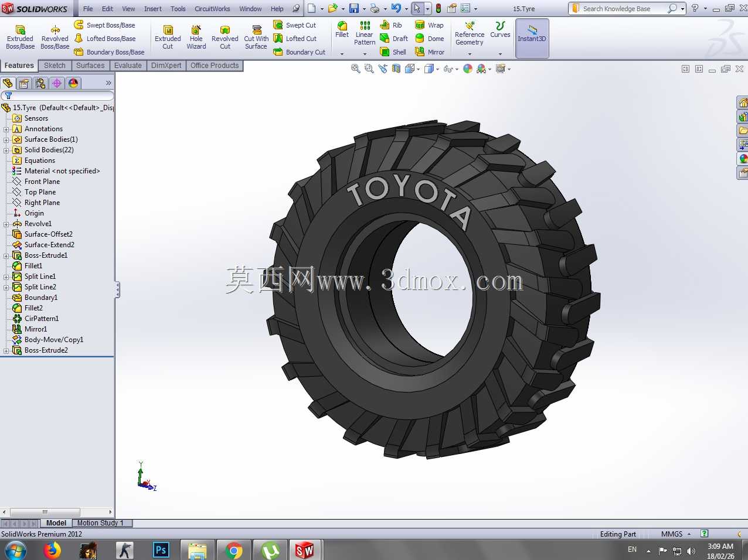Open Photoshop from the taskbar
This screenshot has width=748, height=560.
[161, 551]
